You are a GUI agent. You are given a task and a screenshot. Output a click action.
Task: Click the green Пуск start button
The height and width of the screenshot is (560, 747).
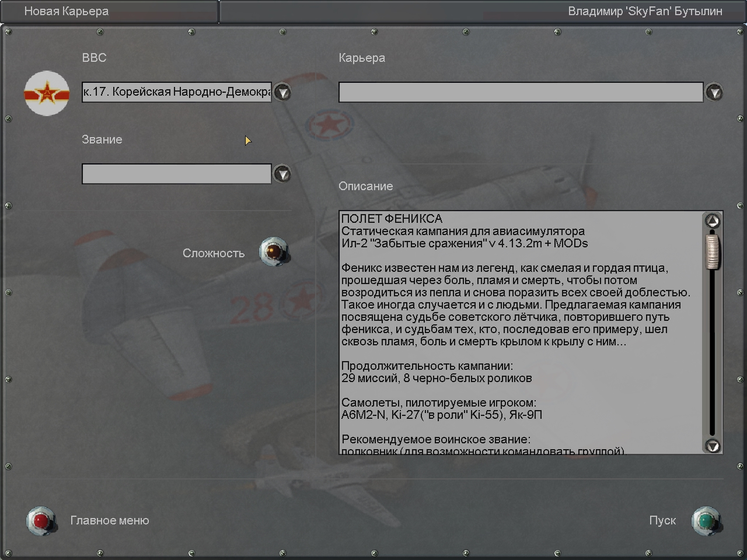(706, 520)
